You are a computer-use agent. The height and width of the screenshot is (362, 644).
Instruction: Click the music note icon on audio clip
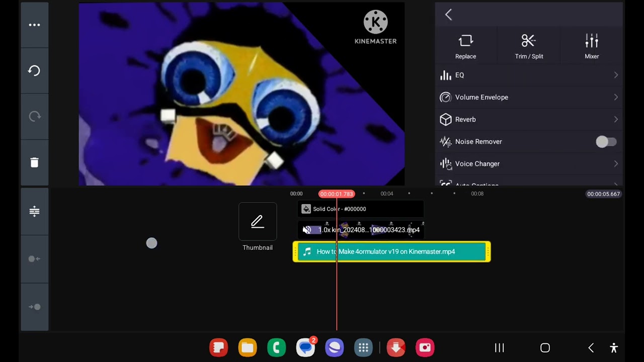click(x=307, y=251)
